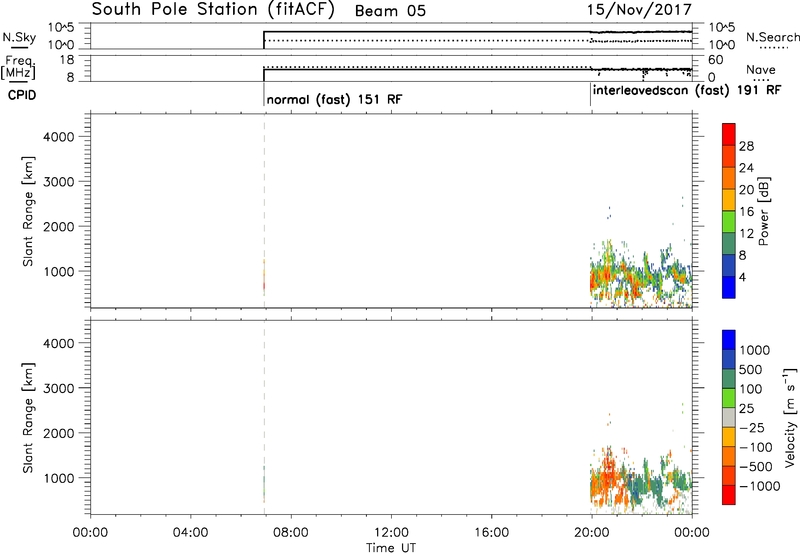
Task: Click the '4' tick on power colorbar
Action: 742,278
